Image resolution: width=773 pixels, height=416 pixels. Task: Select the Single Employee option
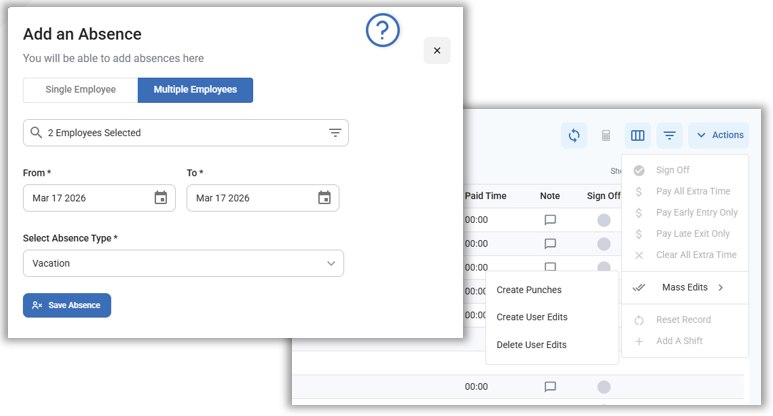81,90
